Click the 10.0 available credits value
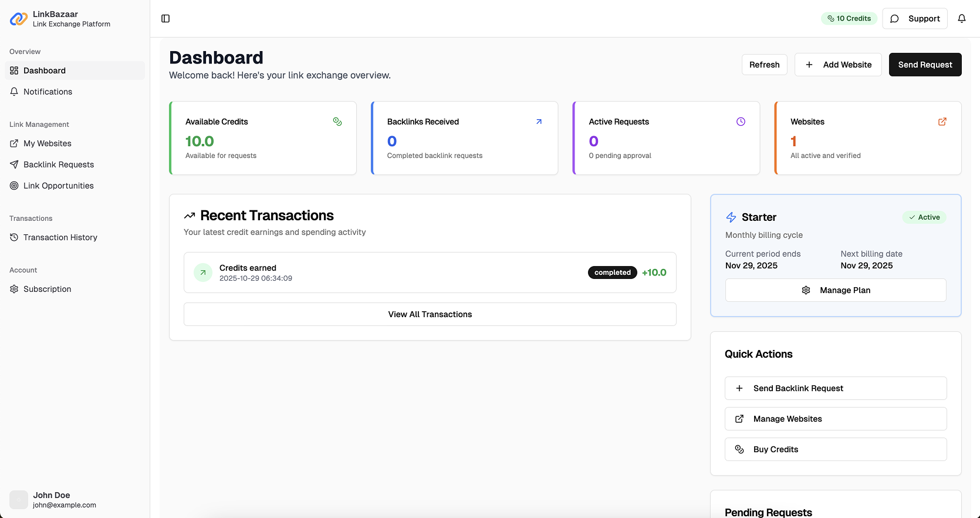 coord(200,142)
